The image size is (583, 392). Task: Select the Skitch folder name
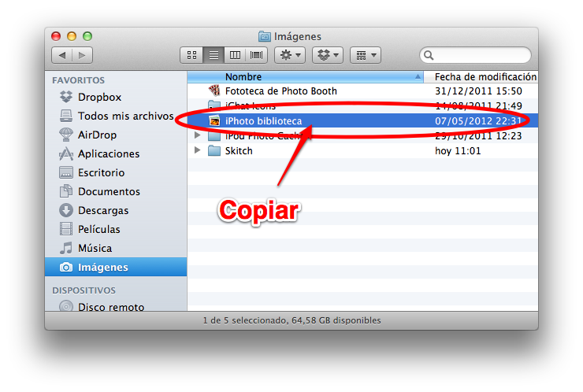[x=239, y=151]
